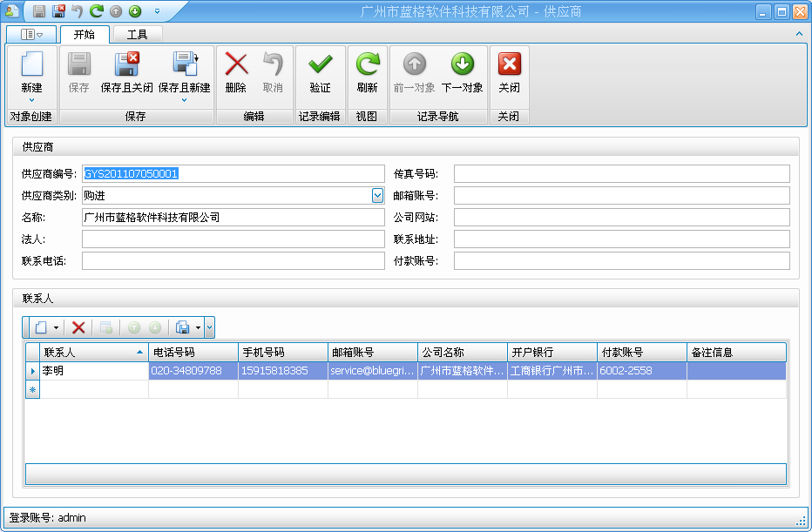The width and height of the screenshot is (812, 532).
Task: Click the 开户银行 column header
Action: pyautogui.click(x=552, y=353)
